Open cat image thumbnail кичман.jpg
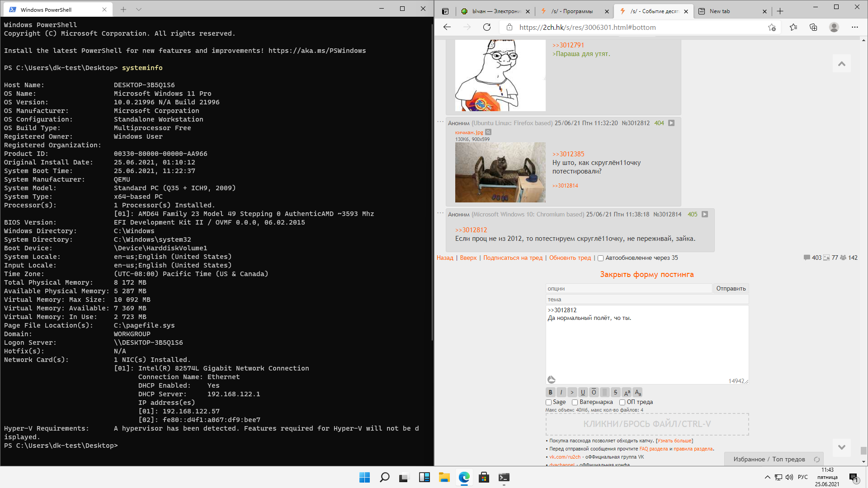The height and width of the screenshot is (488, 868). click(500, 173)
